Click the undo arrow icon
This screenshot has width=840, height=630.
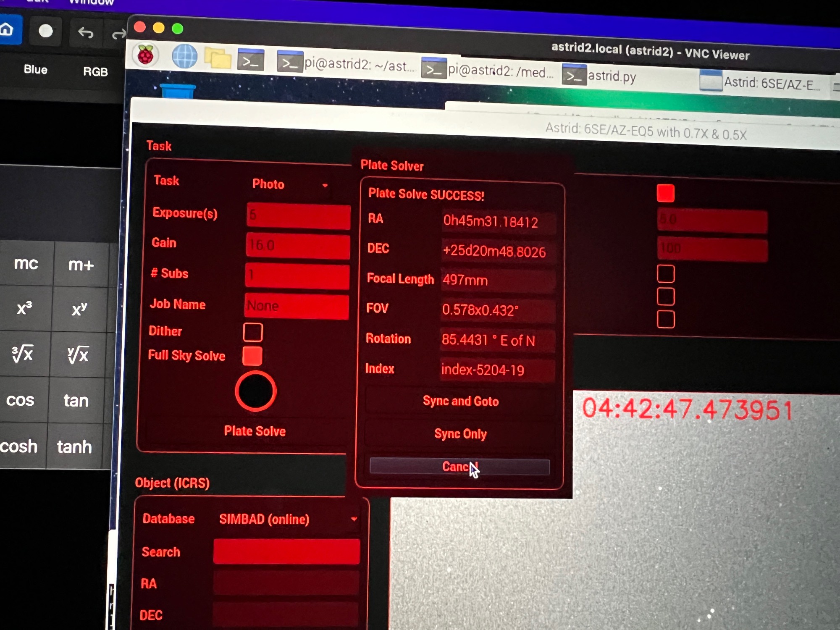tap(86, 32)
